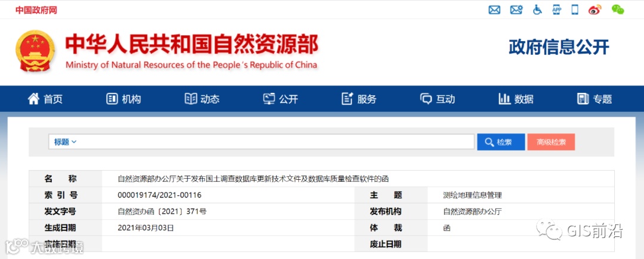The width and height of the screenshot is (644, 259).
Task: Open the 公开 menu item
Action: (x=289, y=99)
